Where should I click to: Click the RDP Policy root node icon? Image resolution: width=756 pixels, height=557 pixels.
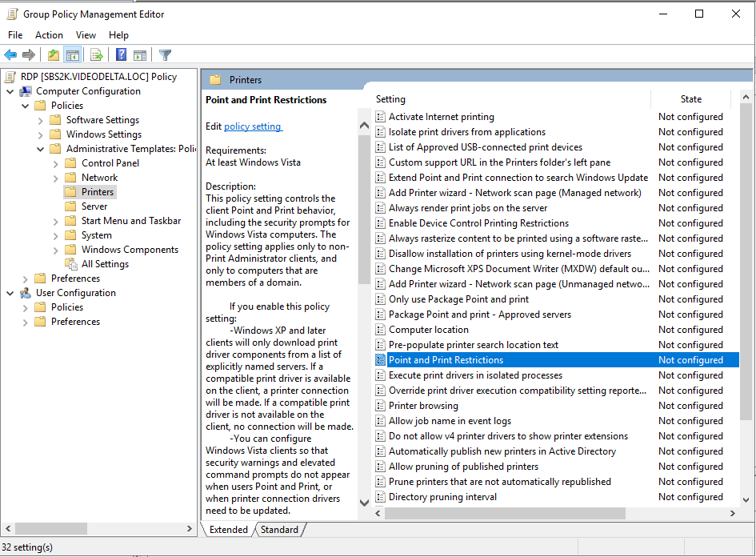10,77
